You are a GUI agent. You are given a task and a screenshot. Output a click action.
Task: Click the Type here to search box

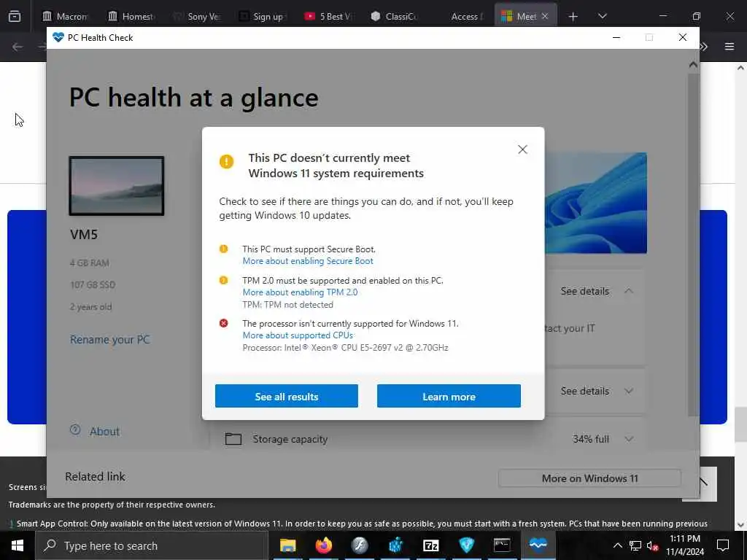click(x=151, y=545)
